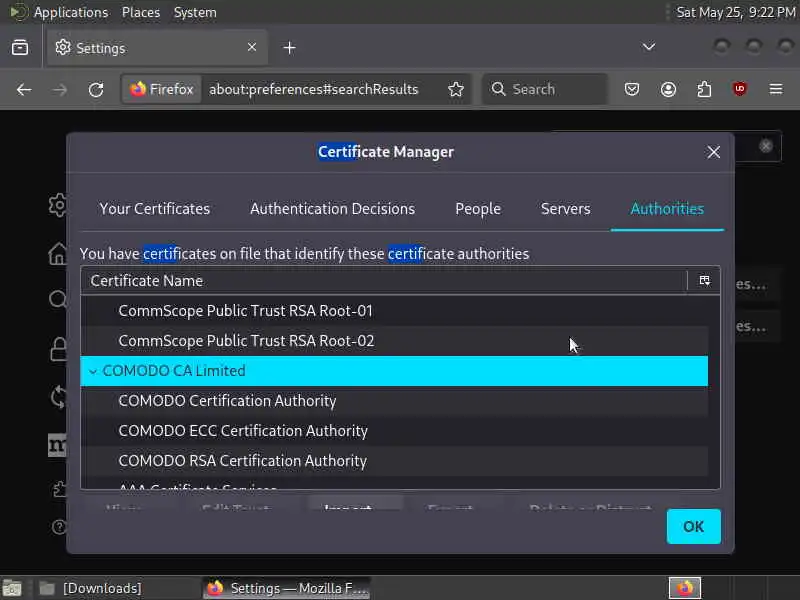Select the Authorities tab
The height and width of the screenshot is (600, 800).
click(667, 209)
